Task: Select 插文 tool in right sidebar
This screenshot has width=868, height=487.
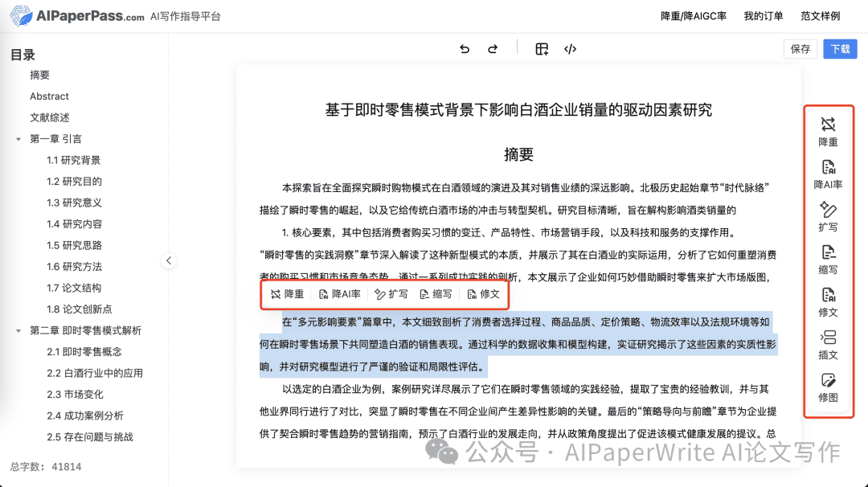Action: pyautogui.click(x=828, y=345)
